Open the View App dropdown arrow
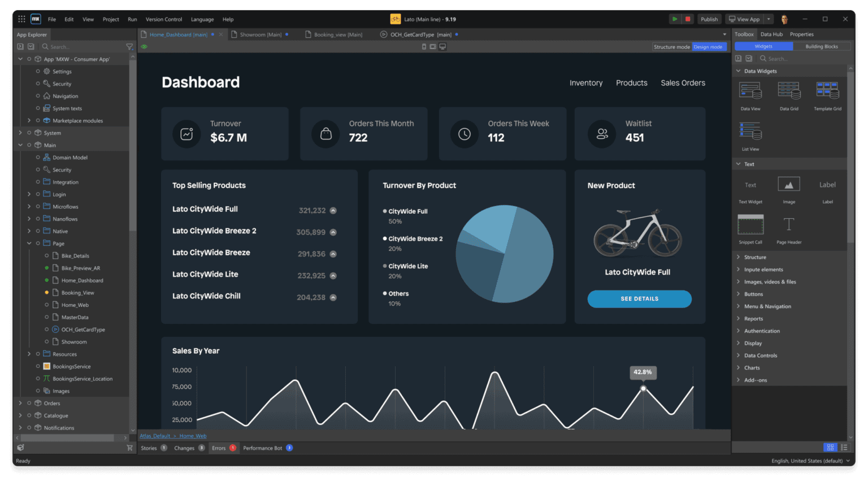The width and height of the screenshot is (868, 481). click(x=769, y=19)
